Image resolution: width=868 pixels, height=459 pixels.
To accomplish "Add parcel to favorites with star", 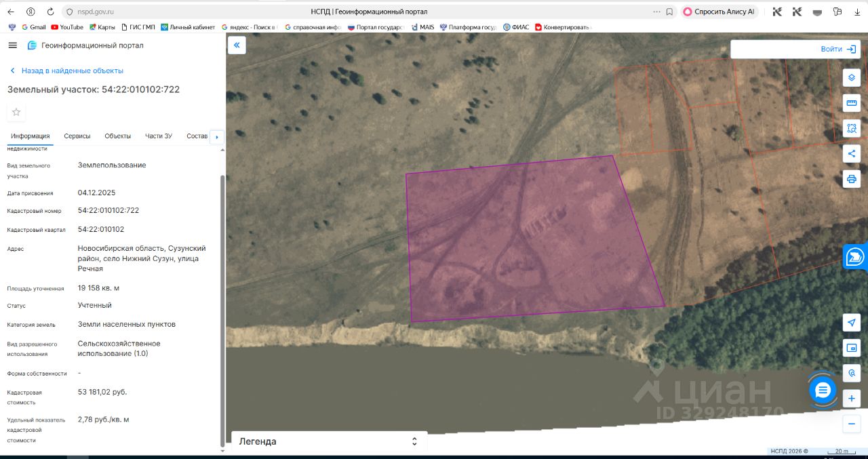I will (16, 112).
